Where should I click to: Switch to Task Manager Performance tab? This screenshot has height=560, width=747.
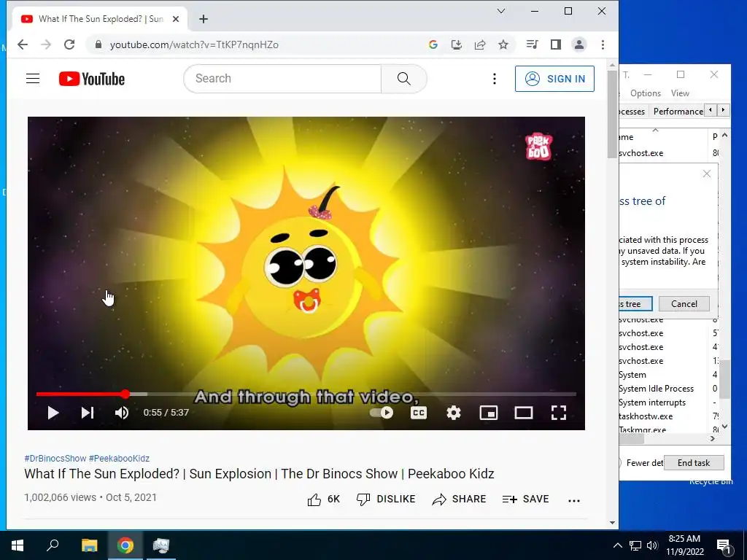coord(678,112)
